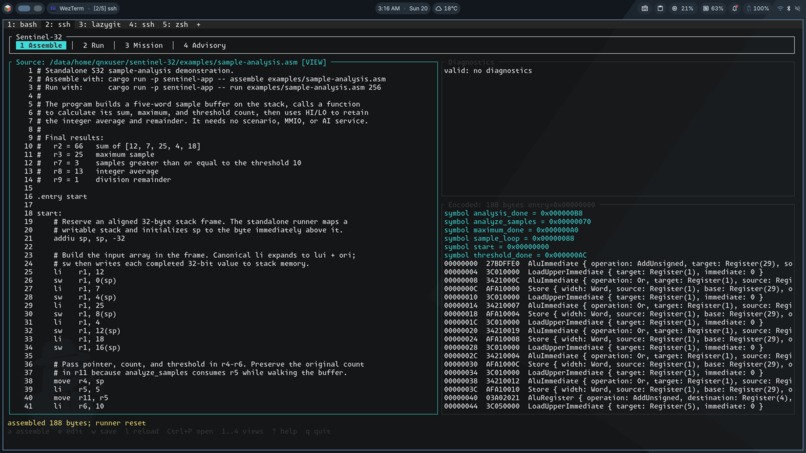
Task: Select symbol analyze_samples = 0x00000070
Action: pos(517,222)
